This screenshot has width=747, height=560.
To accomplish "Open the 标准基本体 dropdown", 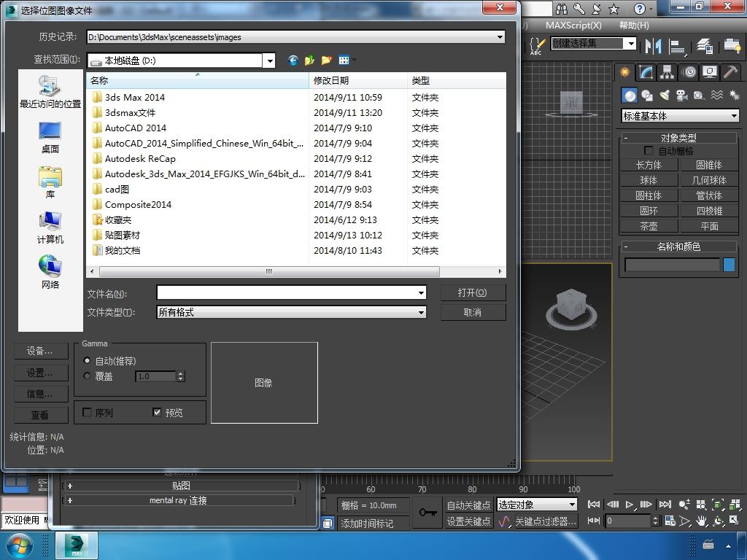I will 734,116.
